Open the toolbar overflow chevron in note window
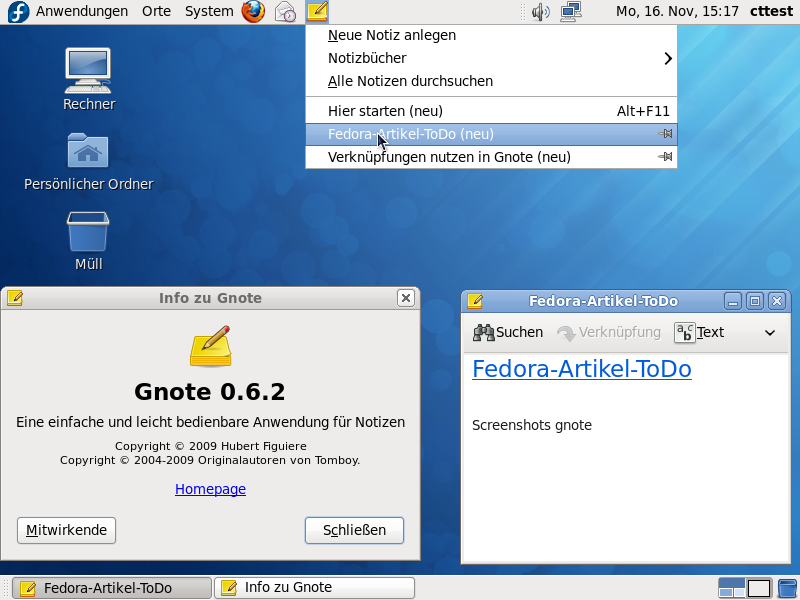800x600 pixels. [x=770, y=333]
